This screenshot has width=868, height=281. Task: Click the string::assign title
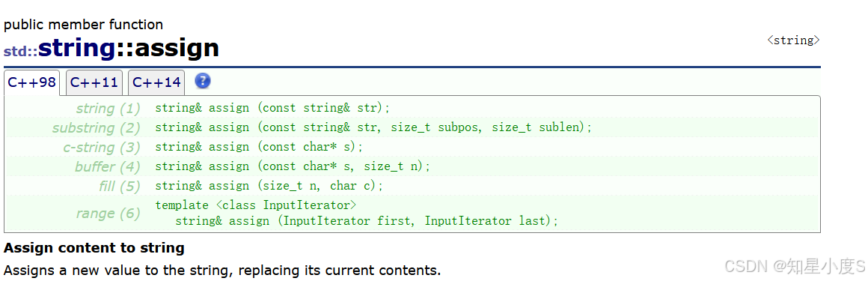(x=129, y=48)
